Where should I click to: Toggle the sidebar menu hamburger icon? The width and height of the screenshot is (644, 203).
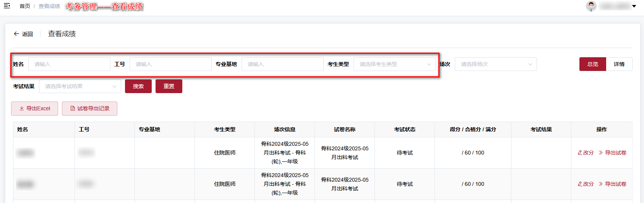7,6
